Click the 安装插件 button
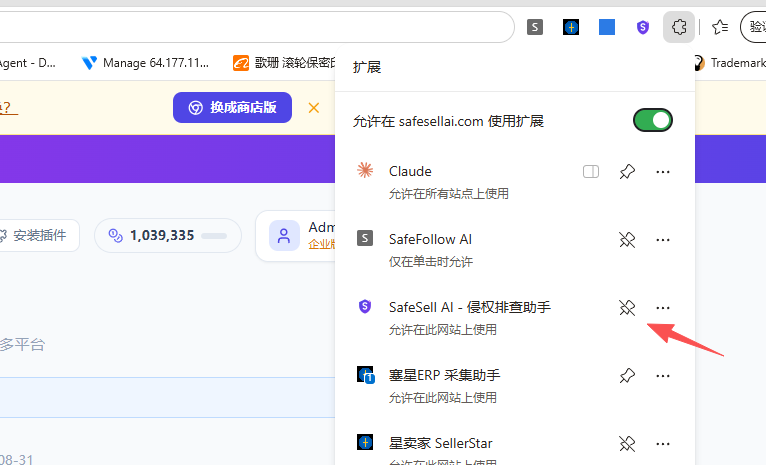766x465 pixels. (x=37, y=235)
